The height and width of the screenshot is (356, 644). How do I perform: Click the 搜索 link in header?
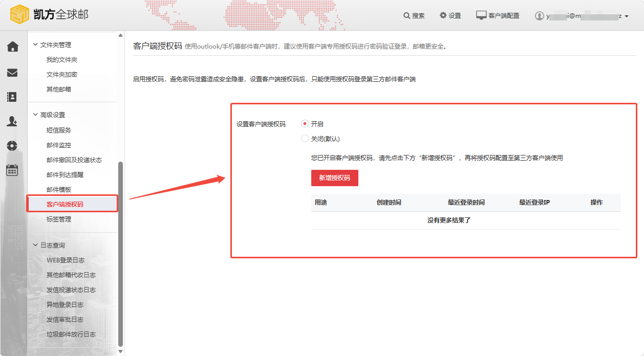pos(418,16)
